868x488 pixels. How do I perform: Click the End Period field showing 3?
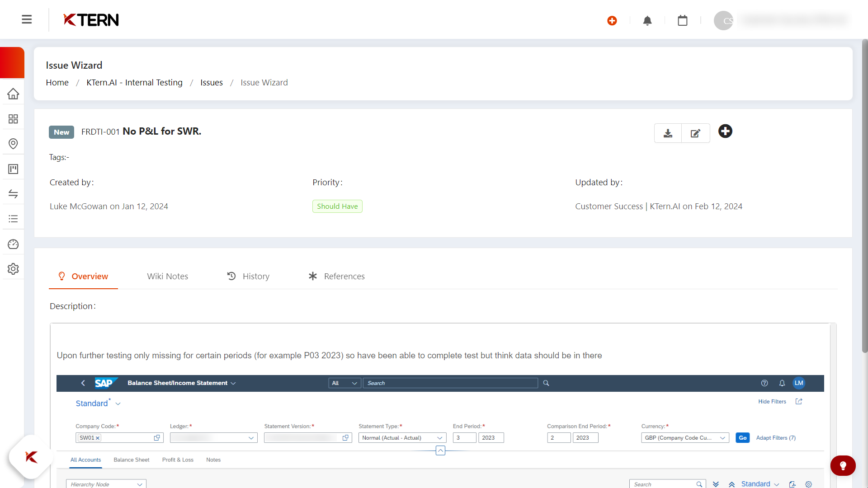coord(465,437)
